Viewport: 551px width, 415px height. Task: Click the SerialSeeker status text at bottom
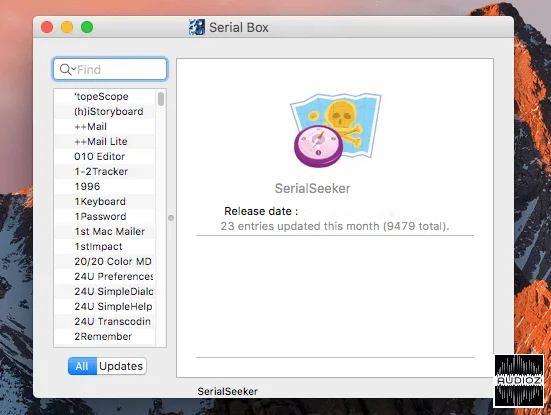pos(227,391)
